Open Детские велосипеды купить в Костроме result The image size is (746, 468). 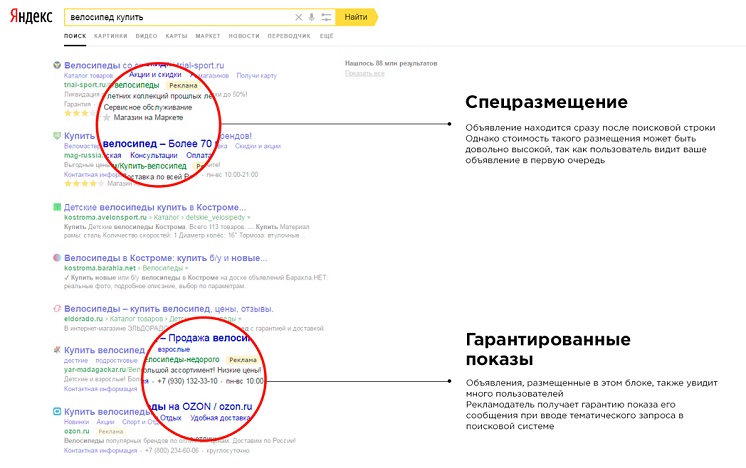point(155,207)
